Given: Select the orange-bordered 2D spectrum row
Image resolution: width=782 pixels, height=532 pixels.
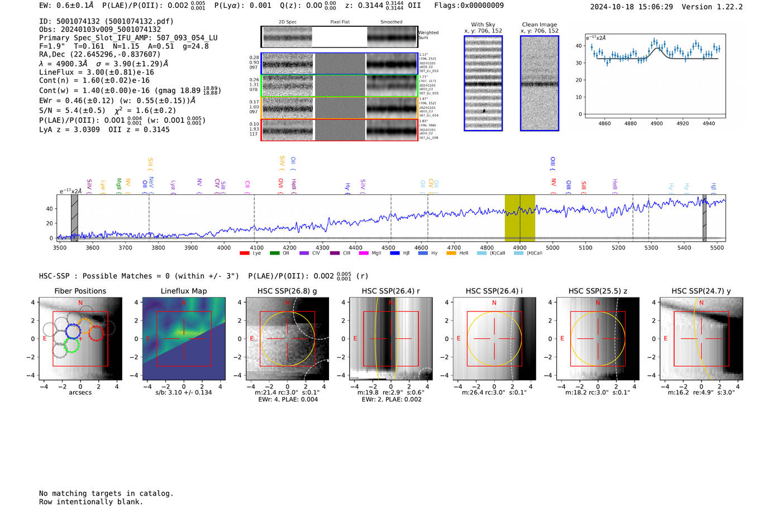Looking at the screenshot, I should click(340, 108).
